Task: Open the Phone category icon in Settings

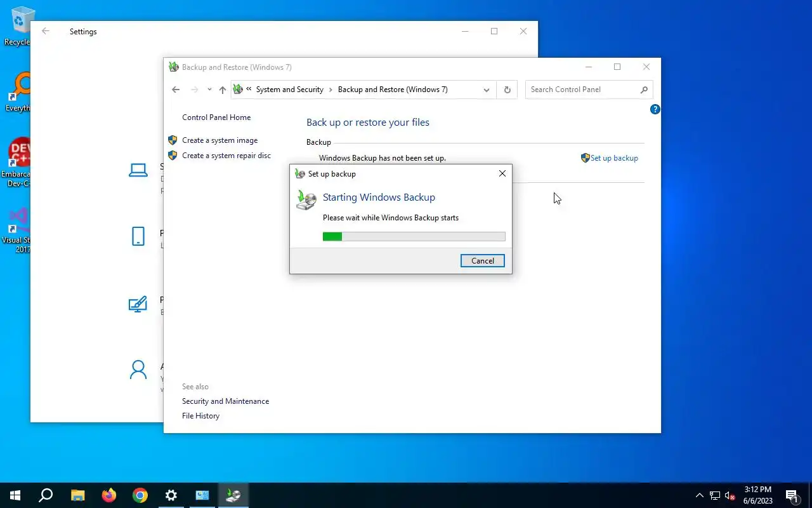Action: (138, 236)
